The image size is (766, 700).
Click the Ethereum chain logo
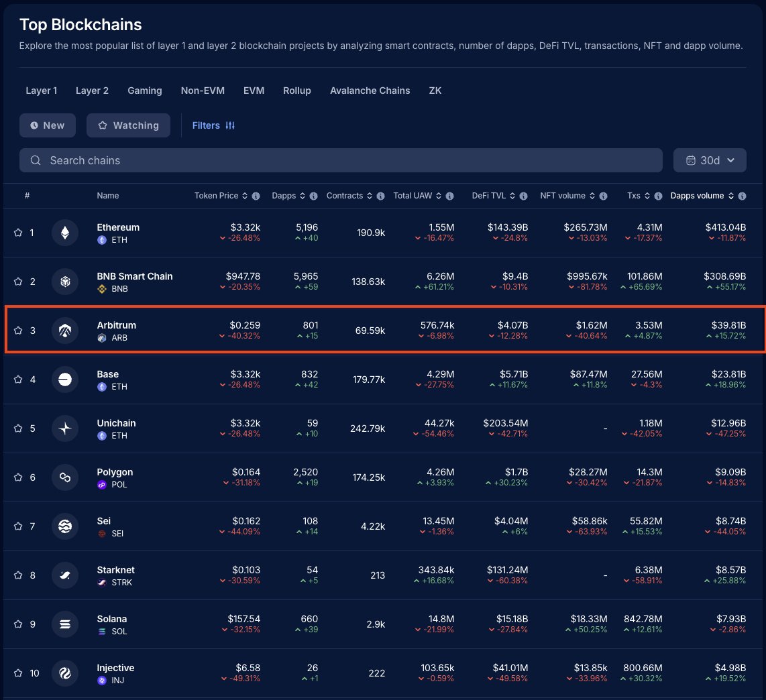tap(64, 233)
